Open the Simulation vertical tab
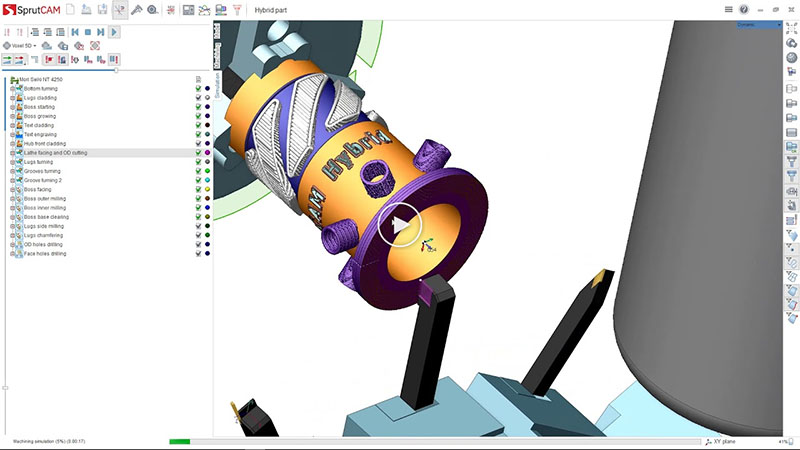The width and height of the screenshot is (800, 450). pos(217,81)
